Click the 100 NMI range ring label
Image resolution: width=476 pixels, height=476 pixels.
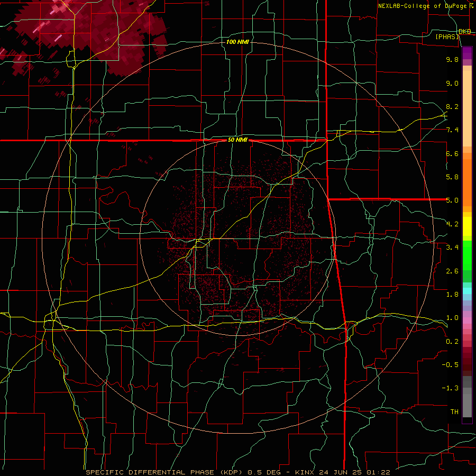(237, 42)
